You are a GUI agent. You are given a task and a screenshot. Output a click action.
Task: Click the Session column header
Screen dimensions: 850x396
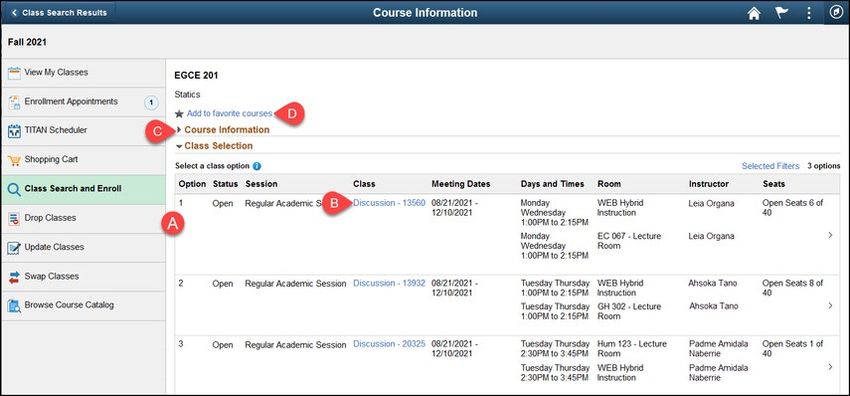pyautogui.click(x=261, y=184)
